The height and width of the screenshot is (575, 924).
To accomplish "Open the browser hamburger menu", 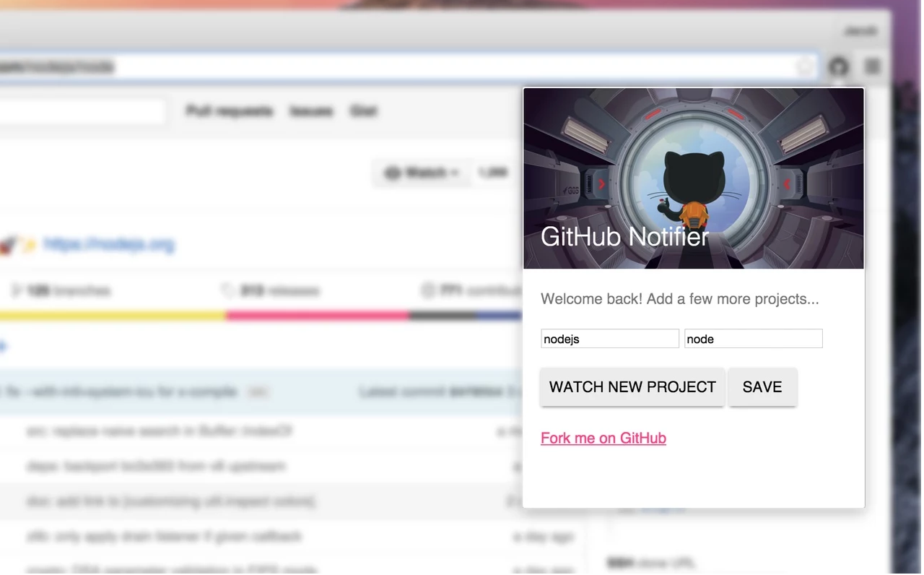I will [x=872, y=66].
